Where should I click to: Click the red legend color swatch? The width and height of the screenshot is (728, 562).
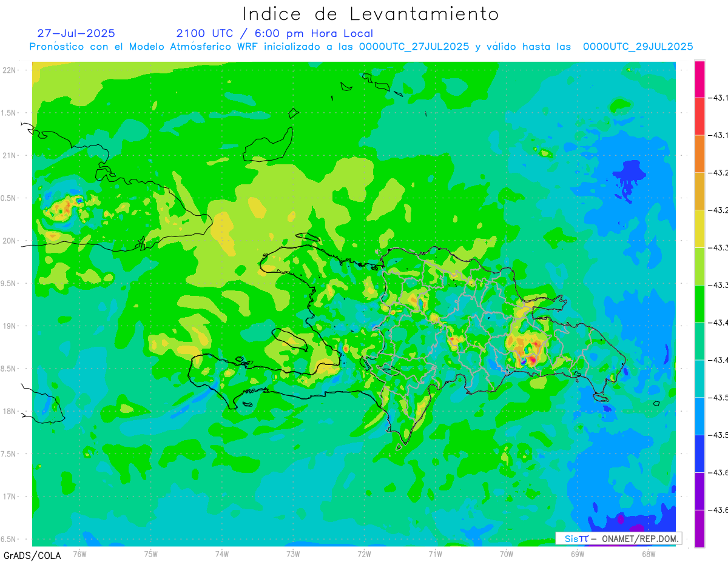[x=699, y=116]
